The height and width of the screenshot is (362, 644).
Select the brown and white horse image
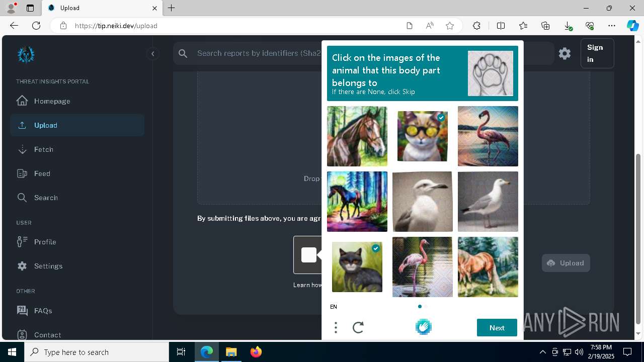coord(488,267)
